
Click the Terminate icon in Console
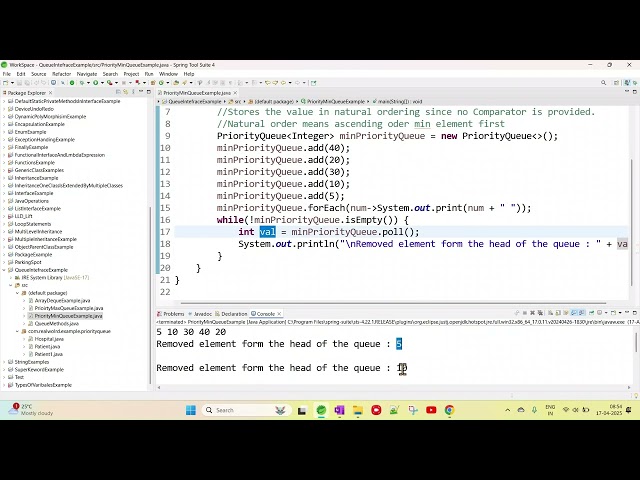525,313
